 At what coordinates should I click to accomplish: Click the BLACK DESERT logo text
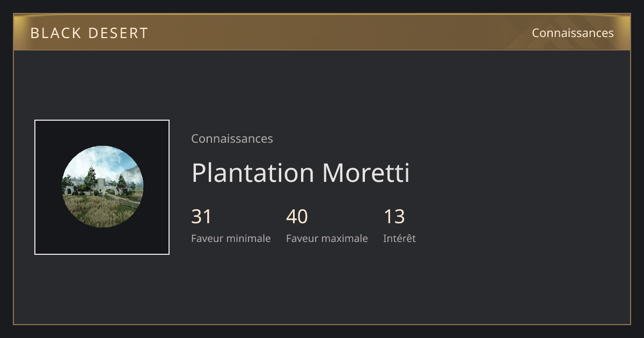[89, 33]
